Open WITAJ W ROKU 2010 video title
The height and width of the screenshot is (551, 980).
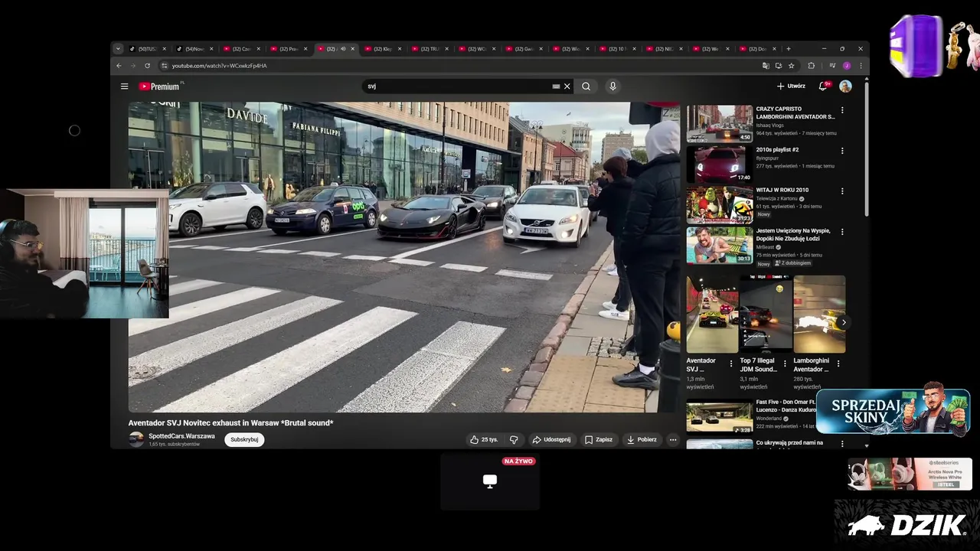point(782,190)
